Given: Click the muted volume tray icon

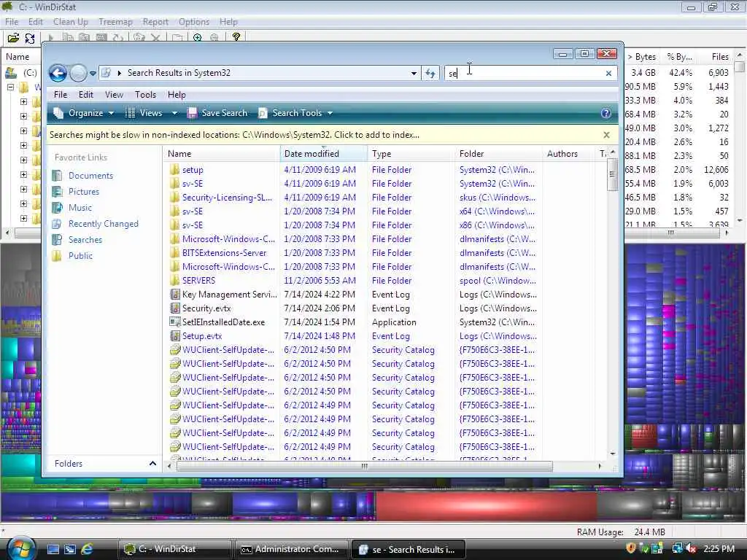Looking at the screenshot, I should 691,548.
